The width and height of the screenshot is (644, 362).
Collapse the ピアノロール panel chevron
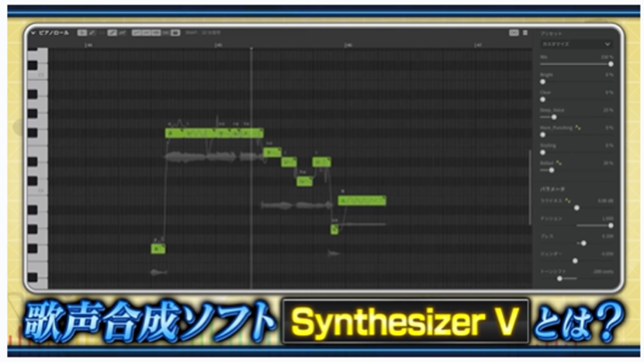point(33,33)
